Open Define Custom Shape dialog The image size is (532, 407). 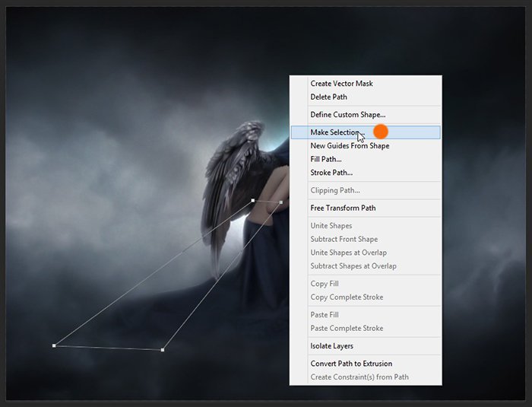click(x=347, y=115)
